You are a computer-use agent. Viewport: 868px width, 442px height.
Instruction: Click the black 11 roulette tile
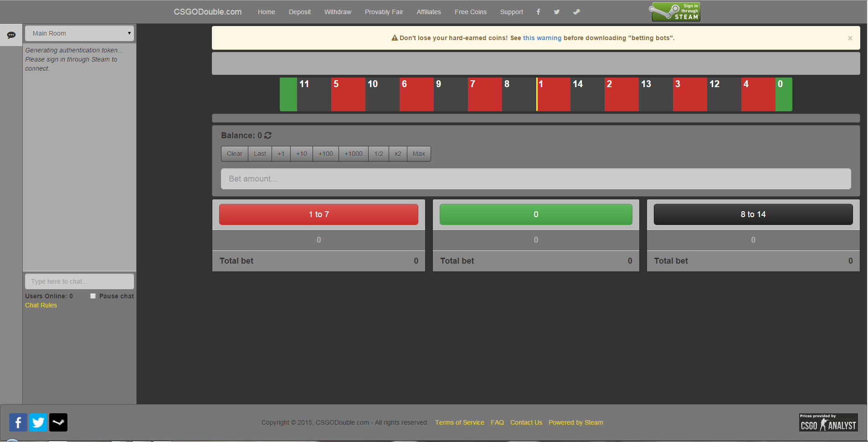314,94
